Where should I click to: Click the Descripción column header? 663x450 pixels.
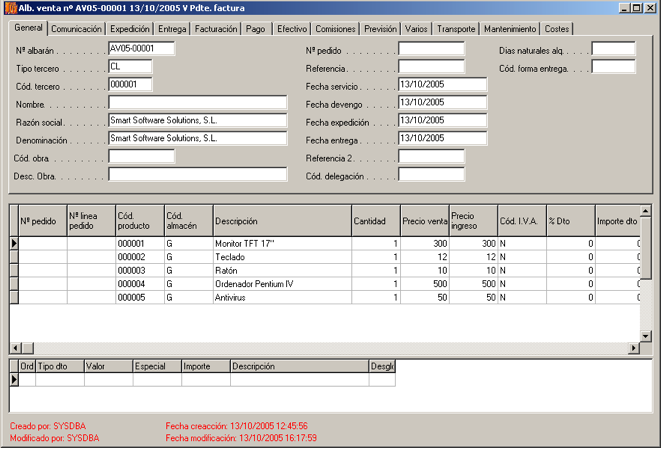click(280, 221)
